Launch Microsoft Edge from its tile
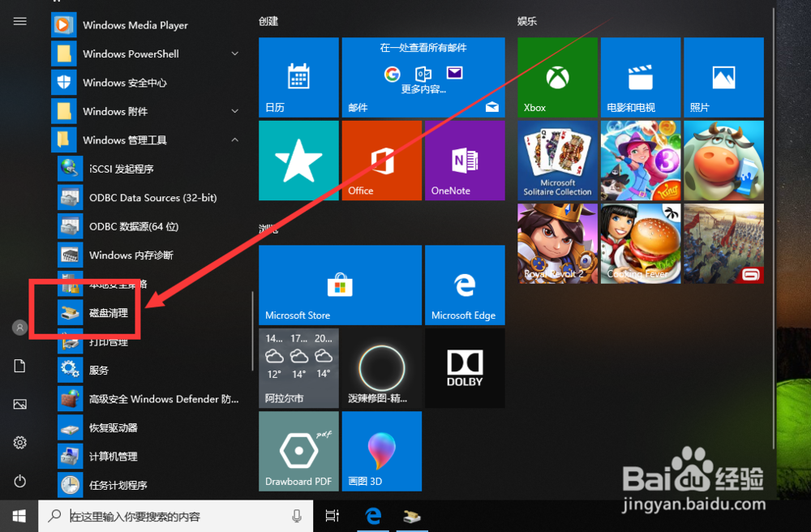This screenshot has width=811, height=532. [465, 285]
